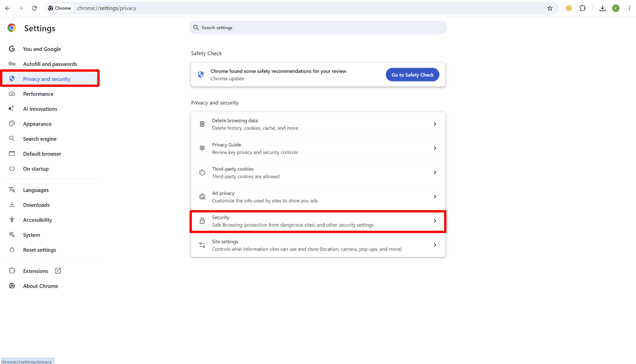This screenshot has width=636, height=364.
Task: Open Autofill and passwords section
Action: pyautogui.click(x=50, y=64)
